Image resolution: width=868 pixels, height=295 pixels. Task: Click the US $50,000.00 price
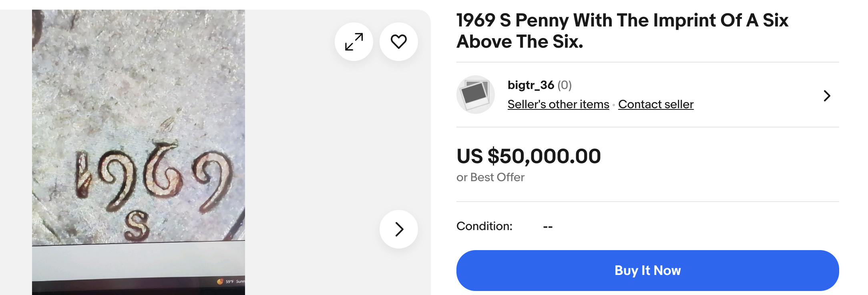(x=529, y=156)
